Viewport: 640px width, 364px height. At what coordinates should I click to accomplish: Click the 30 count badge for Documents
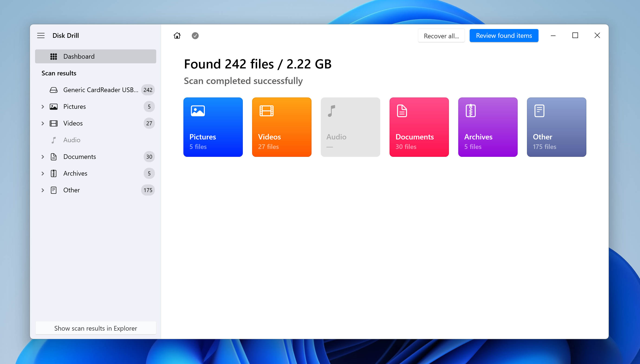pyautogui.click(x=149, y=157)
